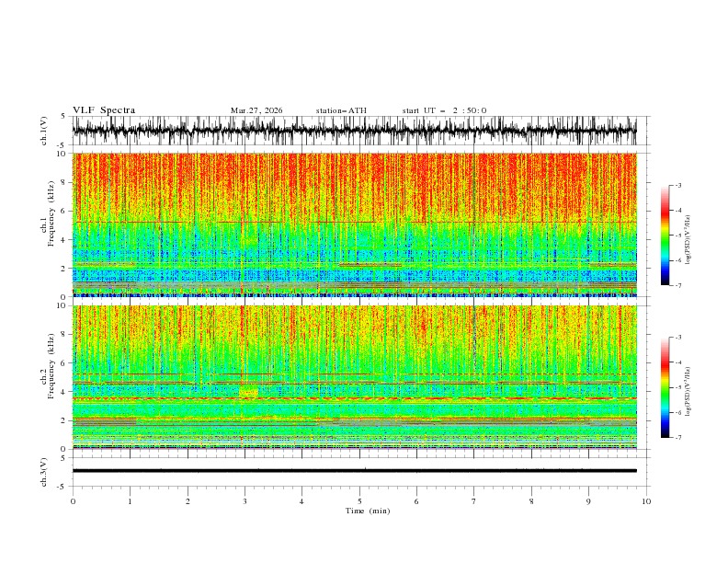Click the 'Time (min)' axis label
Viewport: 728px width, 563px height.
tap(368, 511)
